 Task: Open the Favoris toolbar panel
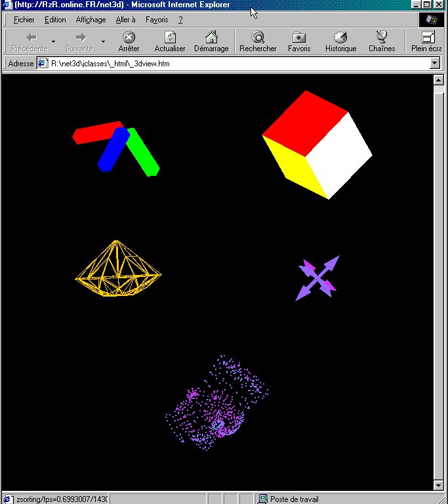(x=299, y=42)
